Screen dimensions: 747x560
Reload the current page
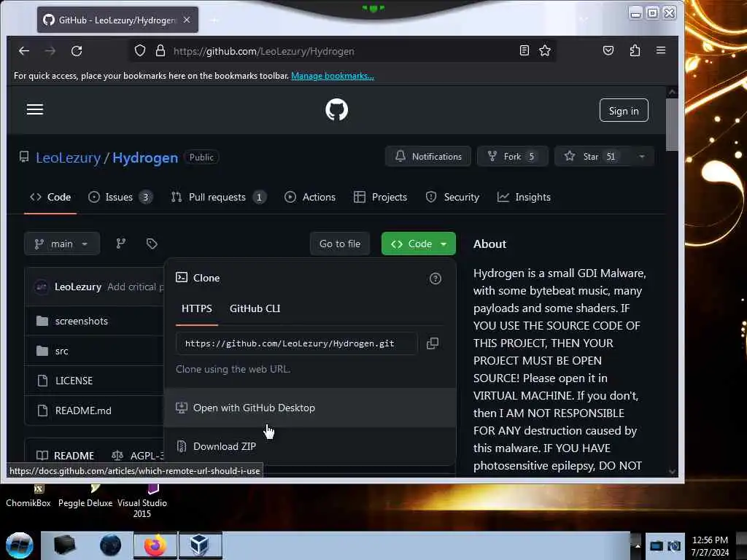click(77, 51)
